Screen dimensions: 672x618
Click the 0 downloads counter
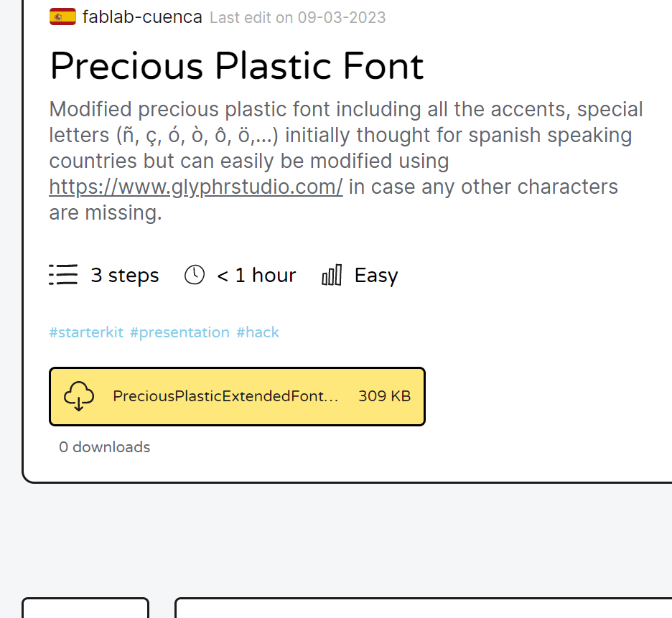coord(105,447)
